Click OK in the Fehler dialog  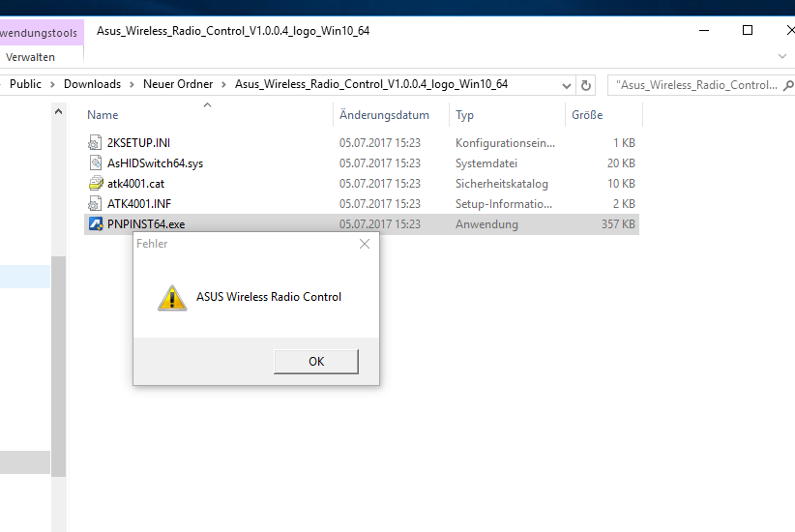click(x=316, y=362)
